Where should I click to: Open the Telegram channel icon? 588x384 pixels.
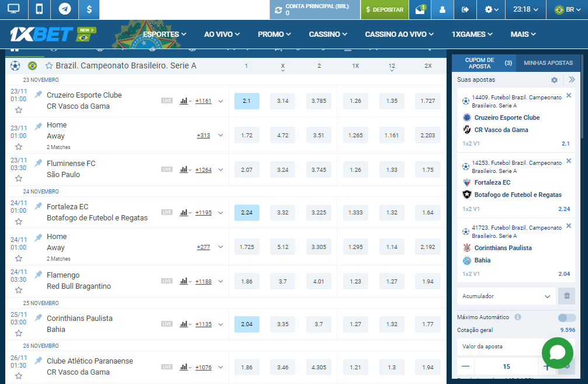click(64, 9)
